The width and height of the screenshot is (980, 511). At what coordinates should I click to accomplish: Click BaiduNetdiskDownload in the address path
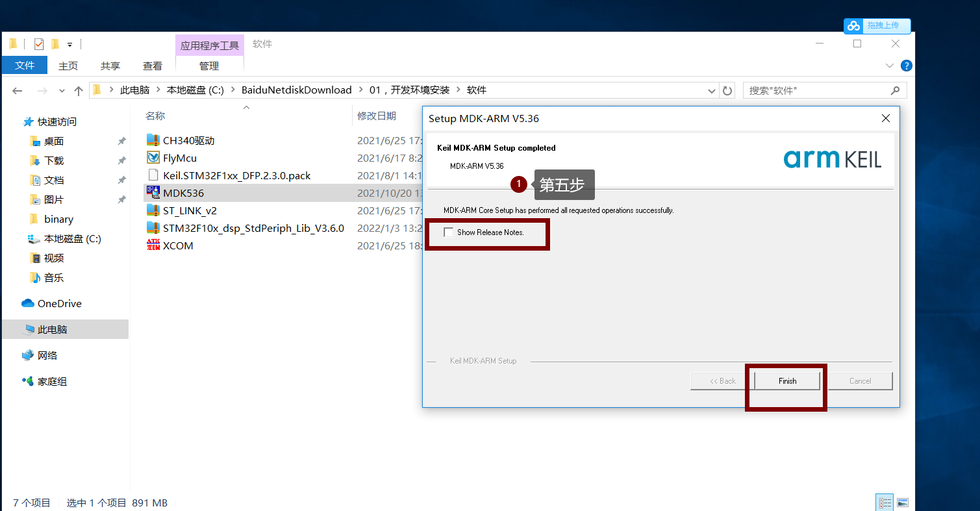[296, 90]
